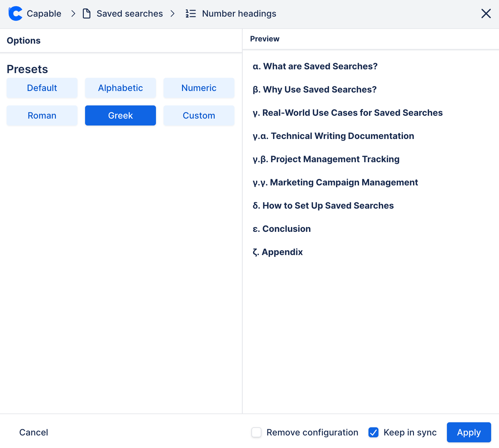Image resolution: width=499 pixels, height=448 pixels.
Task: Click the Saved searches page icon
Action: pos(87,14)
